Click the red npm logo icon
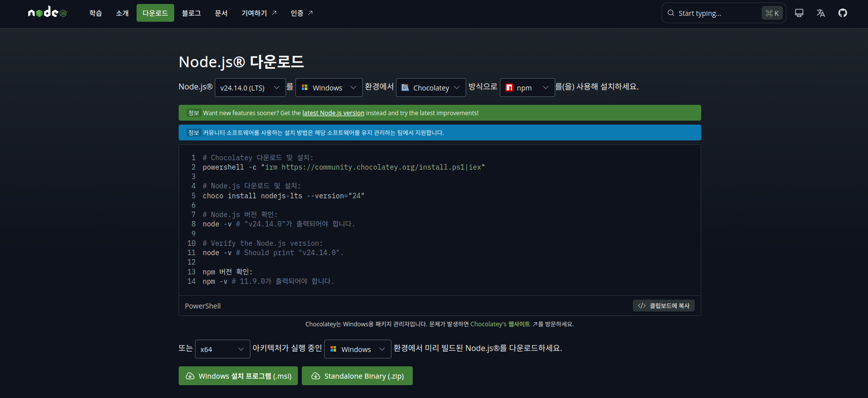868x398 pixels. click(509, 88)
